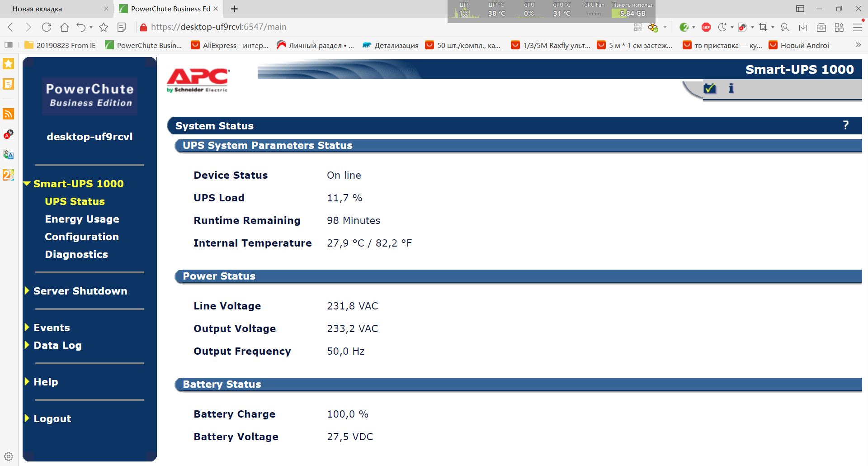Click the Events navigation label
The height and width of the screenshot is (466, 868).
pos(52,328)
